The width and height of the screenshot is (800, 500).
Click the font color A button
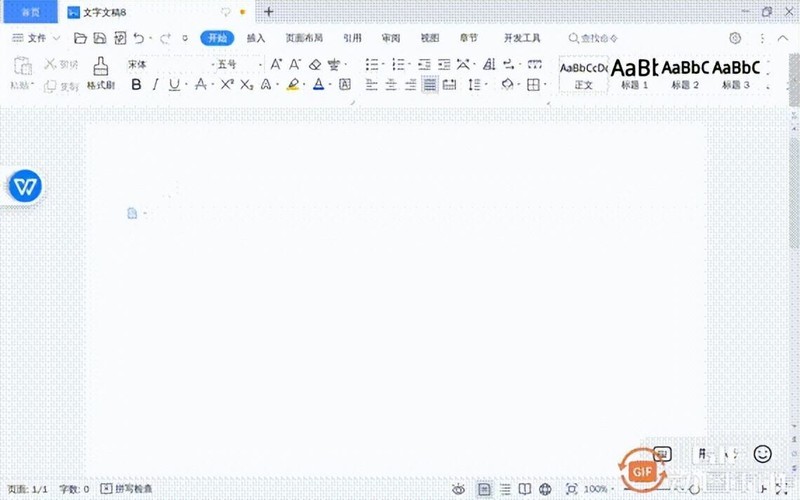(318, 84)
